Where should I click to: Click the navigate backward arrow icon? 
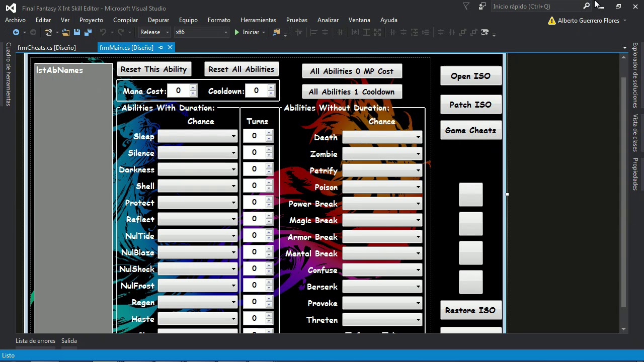(x=16, y=32)
